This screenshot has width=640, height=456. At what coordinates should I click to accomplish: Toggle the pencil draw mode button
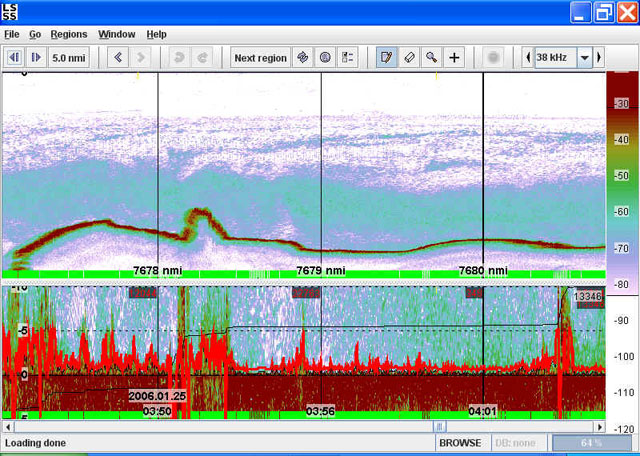(386, 58)
